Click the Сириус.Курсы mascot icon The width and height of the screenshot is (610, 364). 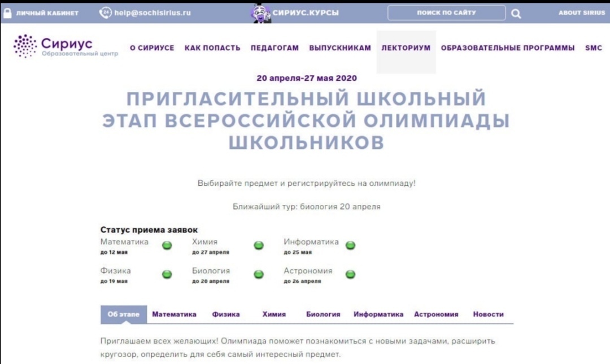260,12
